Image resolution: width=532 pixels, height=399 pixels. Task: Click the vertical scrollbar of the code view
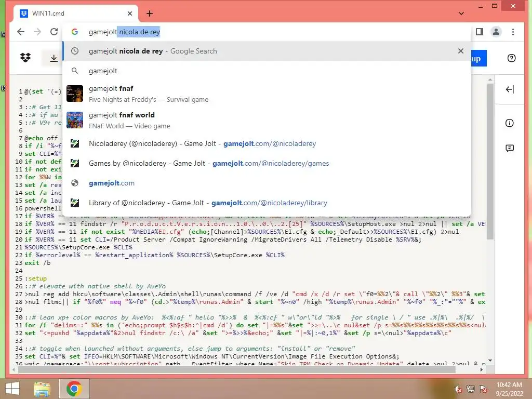pos(490,161)
